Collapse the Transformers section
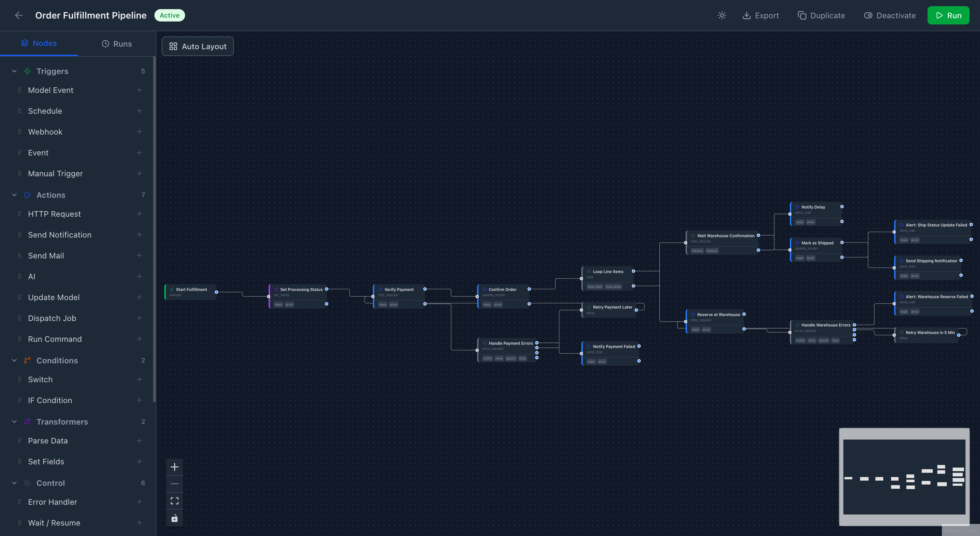 click(14, 422)
